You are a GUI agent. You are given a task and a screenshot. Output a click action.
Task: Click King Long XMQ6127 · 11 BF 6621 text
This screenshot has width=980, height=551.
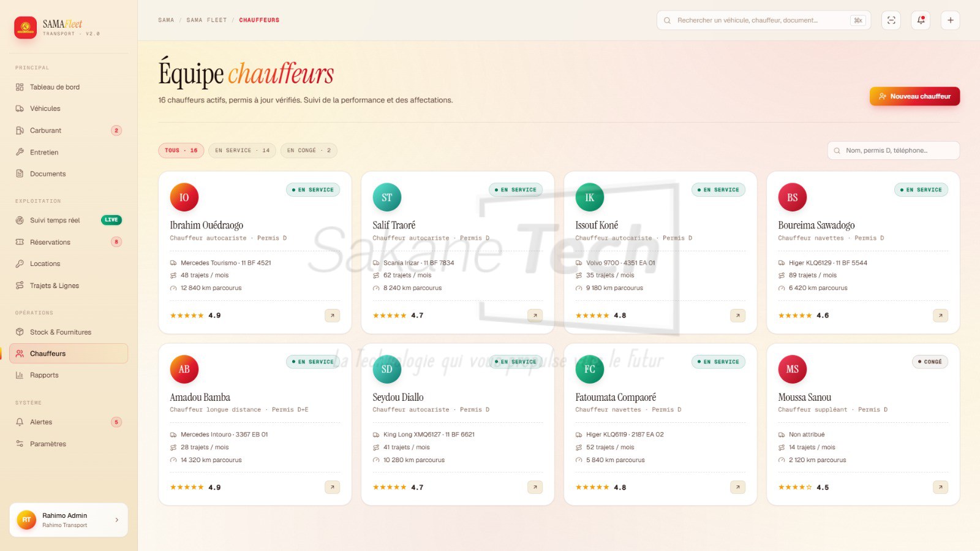click(429, 435)
